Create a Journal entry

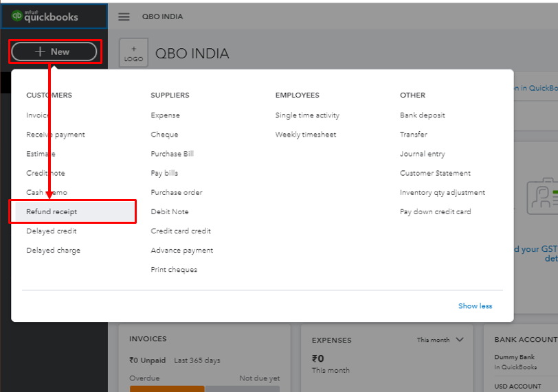(423, 154)
